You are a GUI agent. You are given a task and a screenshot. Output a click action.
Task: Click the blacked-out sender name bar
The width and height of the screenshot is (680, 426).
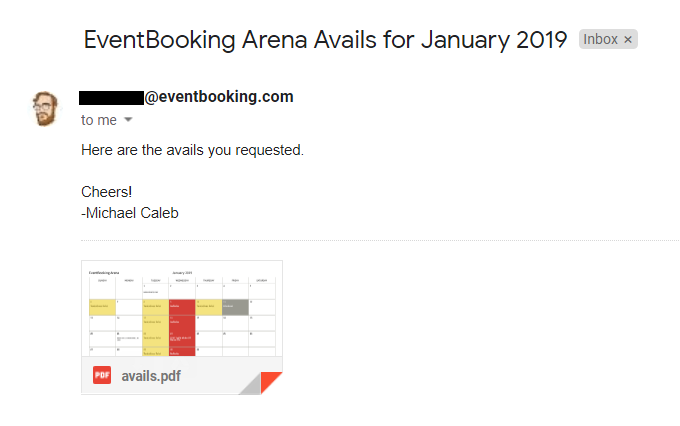pyautogui.click(x=111, y=98)
